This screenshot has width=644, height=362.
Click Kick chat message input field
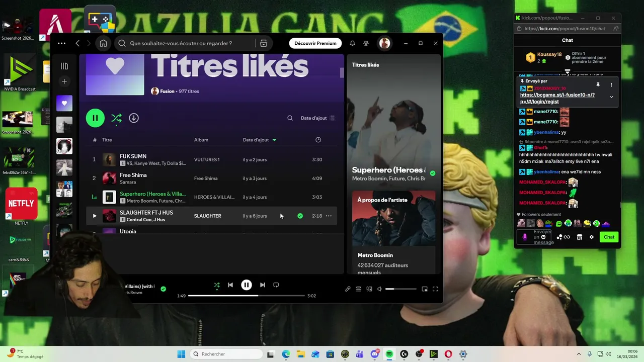point(534,237)
